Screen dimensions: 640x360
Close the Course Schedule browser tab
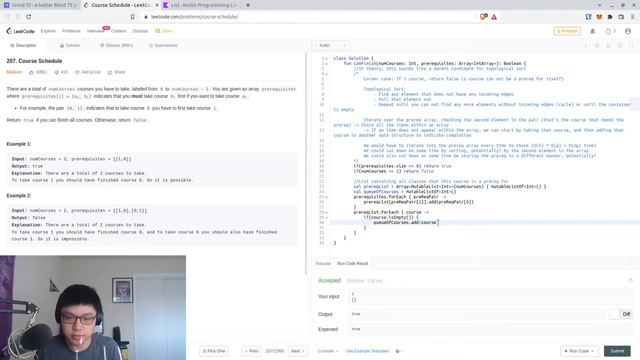coord(157,5)
